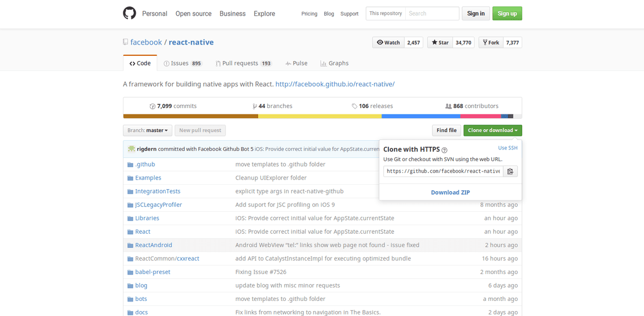644x316 pixels.
Task: Click the help icon beside Clone with HTTPS
Action: [444, 150]
